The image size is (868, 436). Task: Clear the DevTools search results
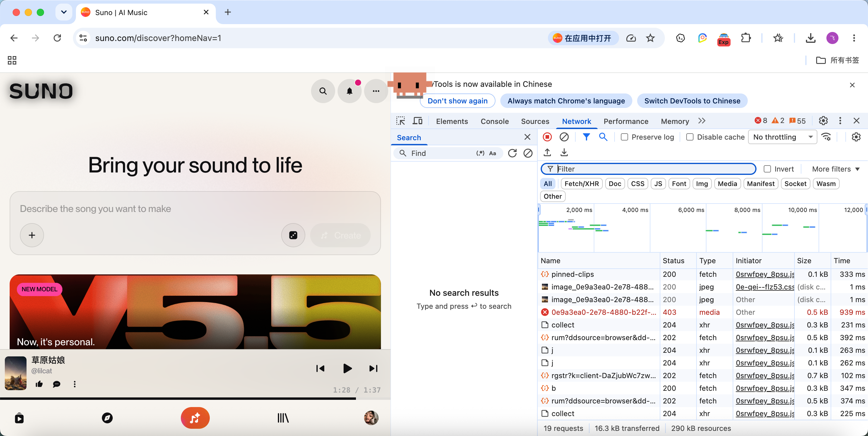(x=528, y=153)
